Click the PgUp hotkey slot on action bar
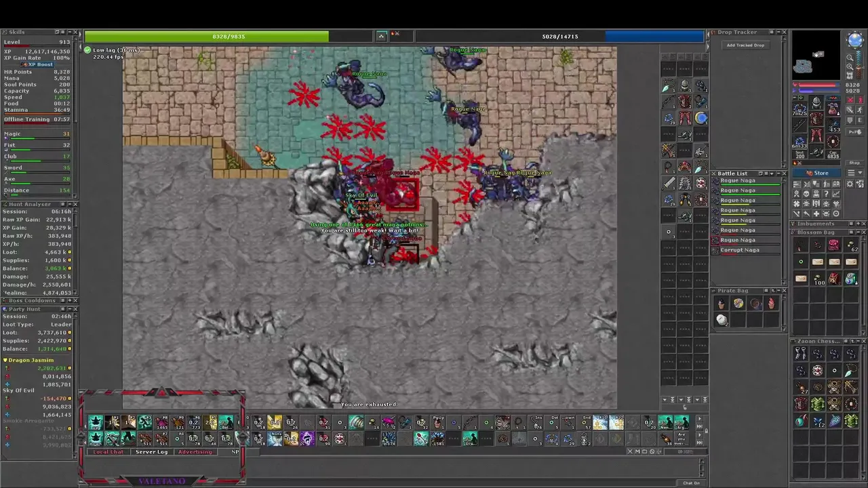The height and width of the screenshot is (488, 868). (x=438, y=422)
